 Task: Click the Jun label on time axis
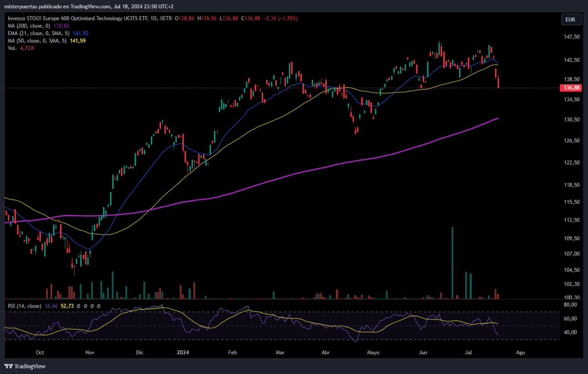[x=423, y=353]
